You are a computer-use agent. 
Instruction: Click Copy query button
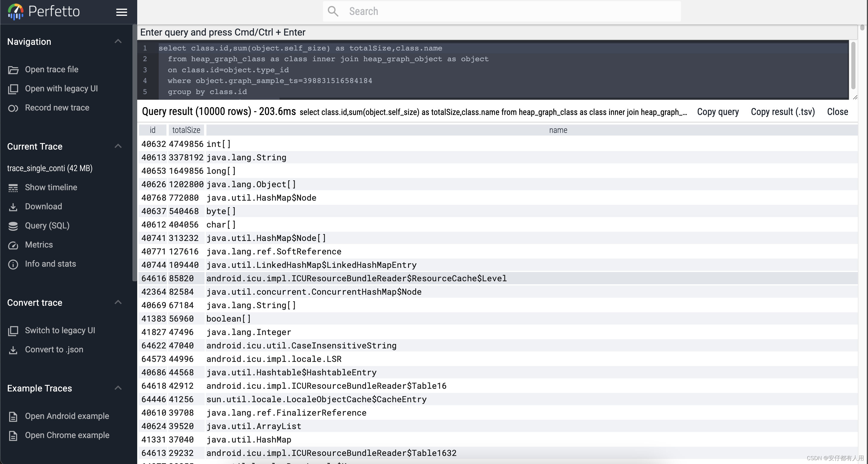718,112
